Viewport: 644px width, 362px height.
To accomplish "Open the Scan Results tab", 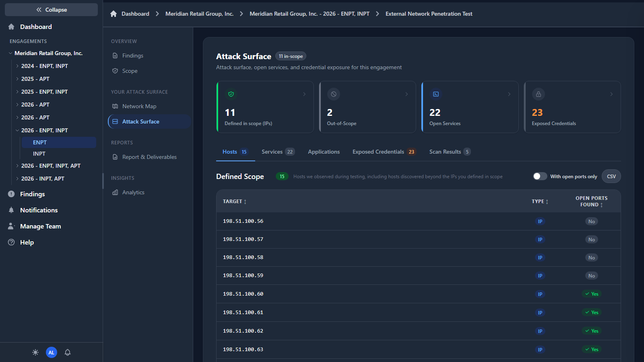I will tap(450, 152).
